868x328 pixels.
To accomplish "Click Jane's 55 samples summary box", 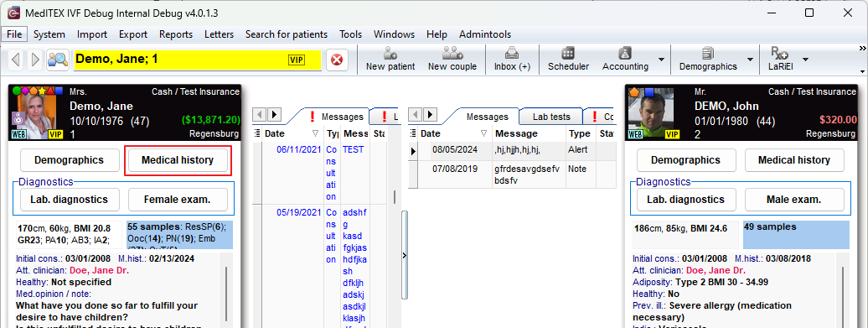I will tap(180, 234).
